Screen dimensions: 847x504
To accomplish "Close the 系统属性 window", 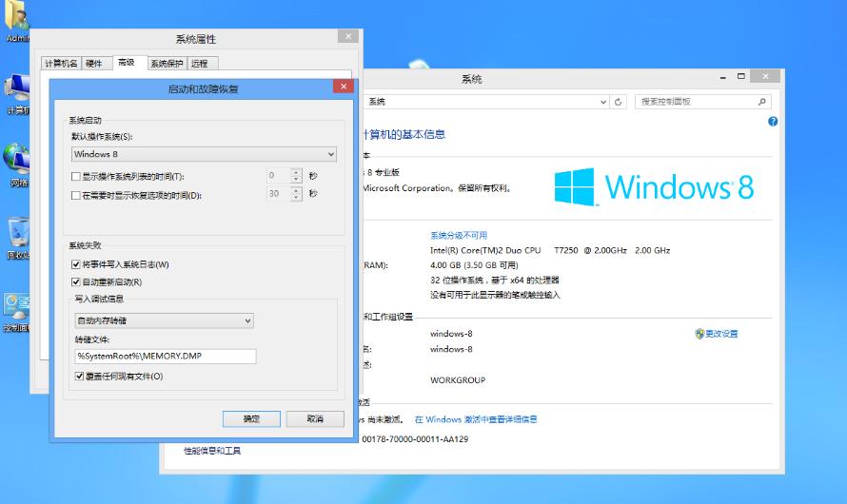I will 348,36.
